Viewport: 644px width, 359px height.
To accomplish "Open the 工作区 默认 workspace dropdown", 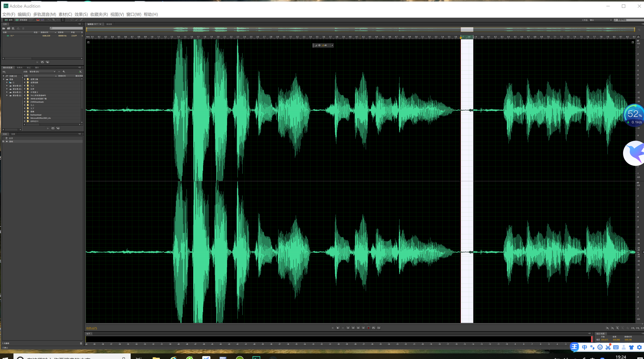I will (601, 20).
